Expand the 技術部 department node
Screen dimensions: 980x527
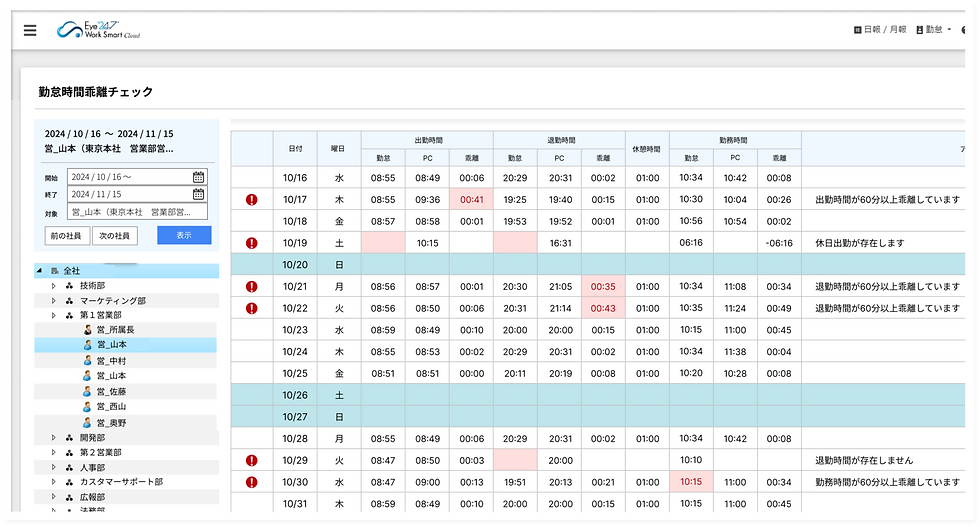(x=54, y=286)
